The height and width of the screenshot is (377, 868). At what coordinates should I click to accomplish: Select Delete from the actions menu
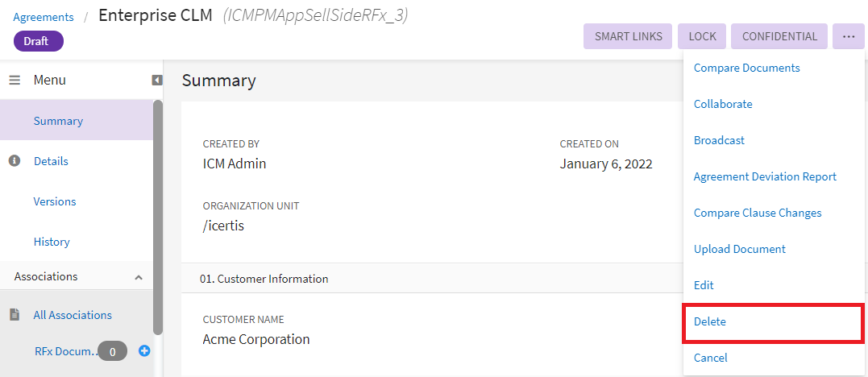coord(710,321)
